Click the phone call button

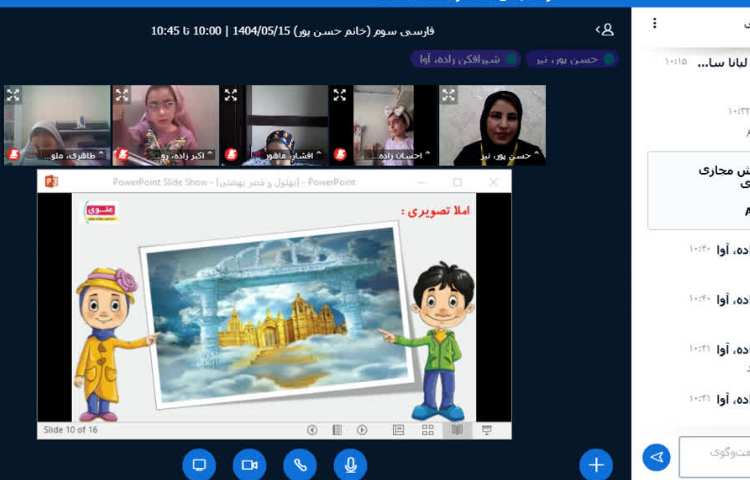pos(300,465)
